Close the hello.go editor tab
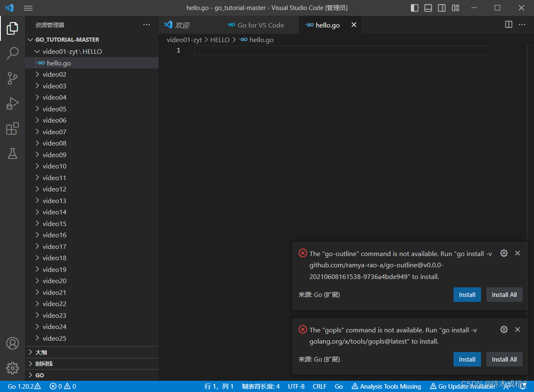This screenshot has height=392, width=534. (x=354, y=25)
